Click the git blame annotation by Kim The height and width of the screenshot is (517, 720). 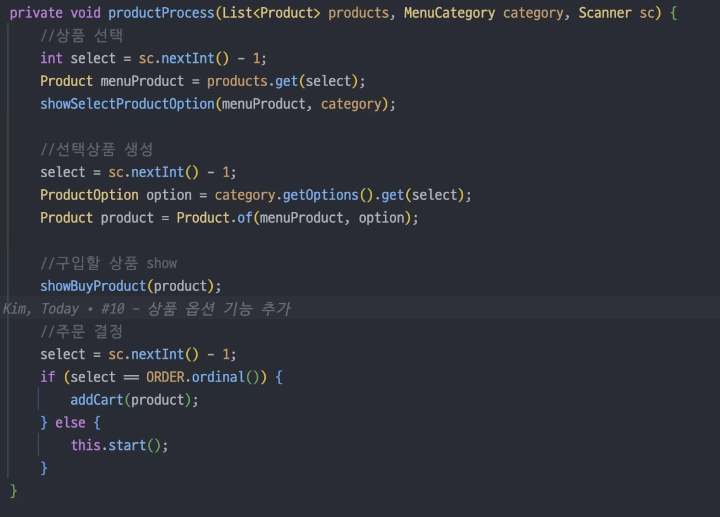147,309
